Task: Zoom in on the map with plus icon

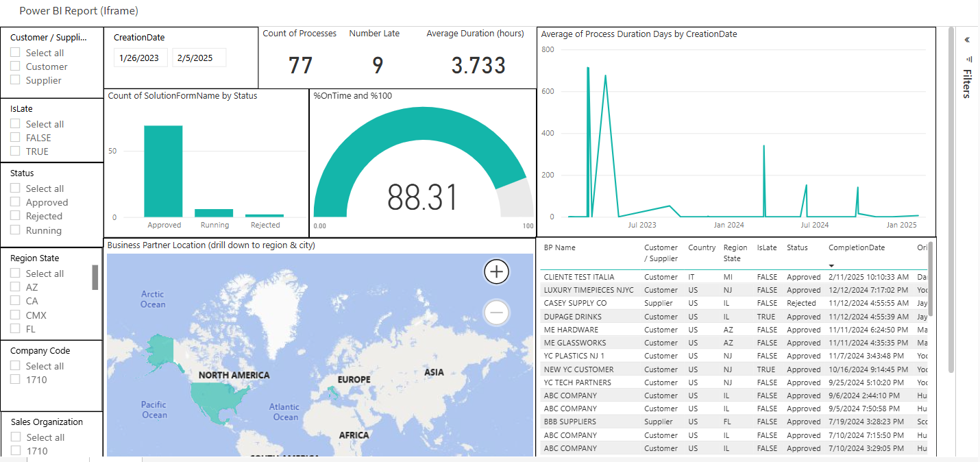Action: tap(496, 272)
